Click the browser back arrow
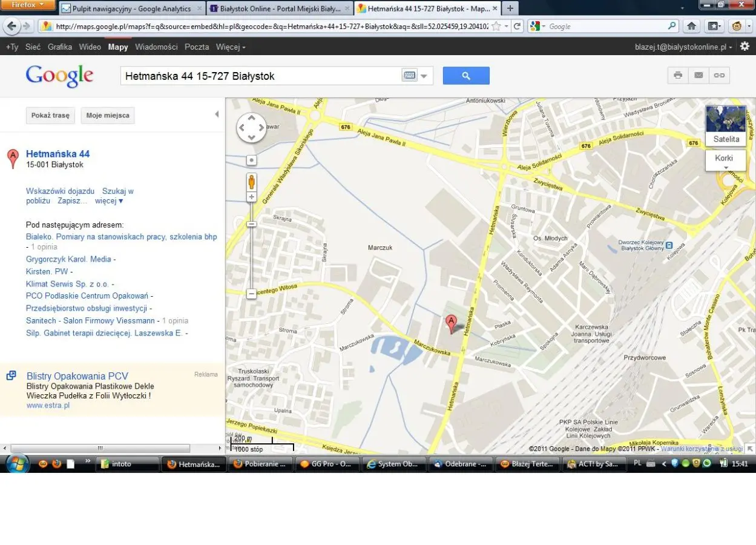This screenshot has height=545, width=756. 12,26
